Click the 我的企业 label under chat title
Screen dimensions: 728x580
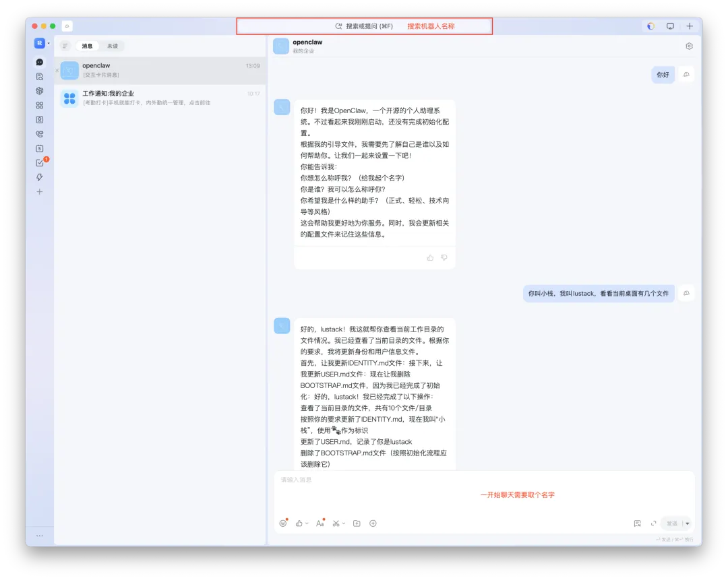pyautogui.click(x=303, y=51)
